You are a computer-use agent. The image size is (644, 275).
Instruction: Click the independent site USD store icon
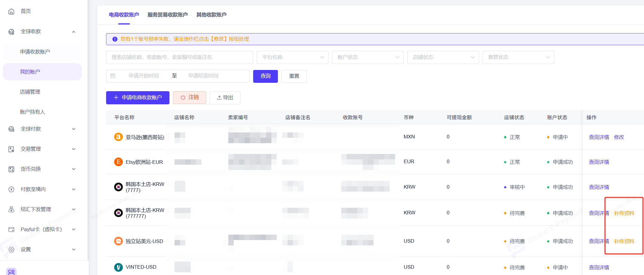(118, 241)
